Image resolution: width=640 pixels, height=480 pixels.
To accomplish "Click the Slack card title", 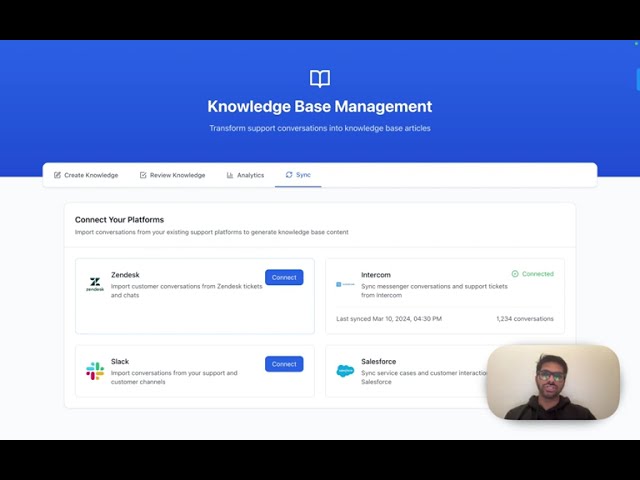I will 120,362.
